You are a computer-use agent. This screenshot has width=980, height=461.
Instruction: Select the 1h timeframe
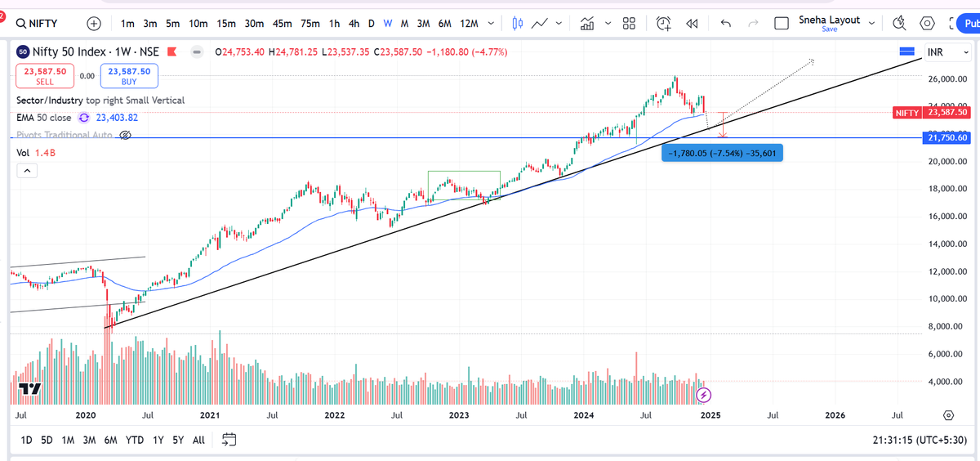click(334, 24)
